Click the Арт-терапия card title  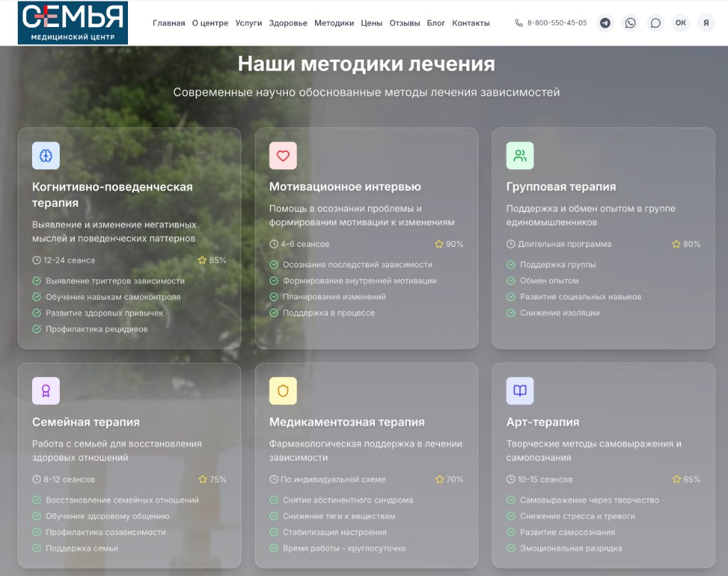(x=542, y=422)
